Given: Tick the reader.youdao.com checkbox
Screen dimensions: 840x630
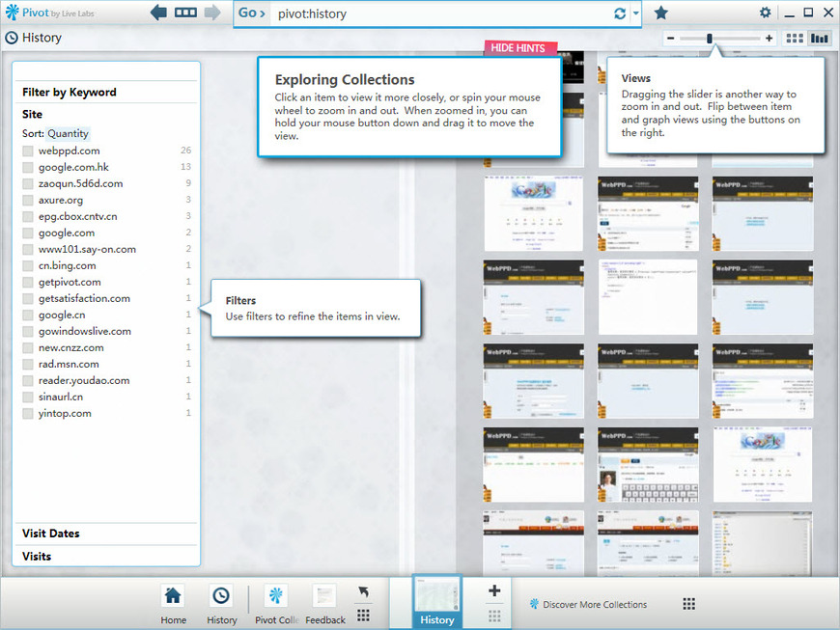Looking at the screenshot, I should [x=28, y=380].
